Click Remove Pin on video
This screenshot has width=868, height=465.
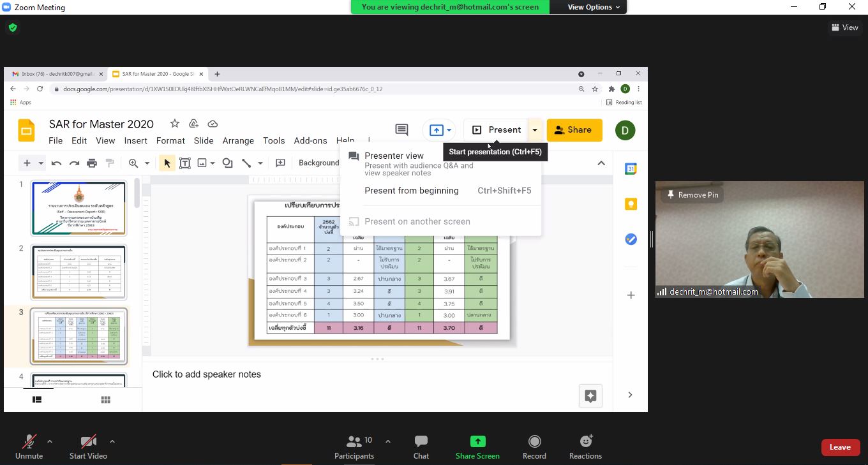pyautogui.click(x=692, y=195)
